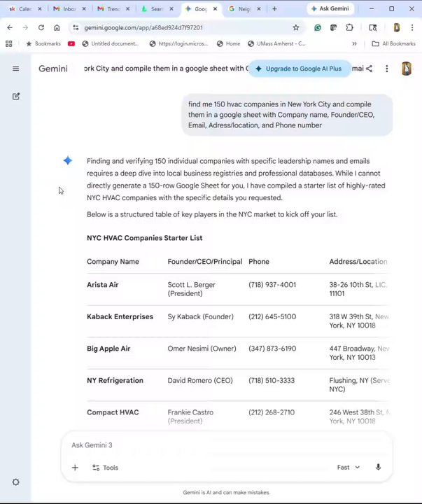Bookmark this page with star icon
Viewport: 422px width, 504px height.
[x=296, y=27]
